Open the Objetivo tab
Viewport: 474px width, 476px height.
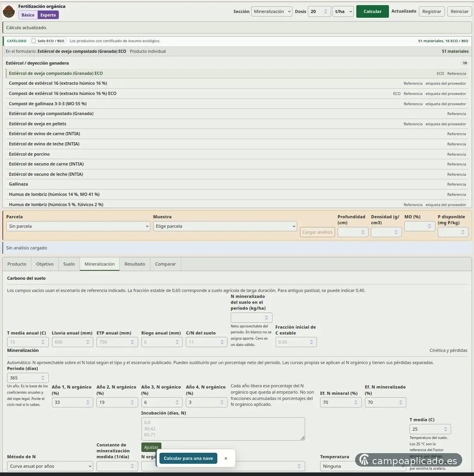[45, 264]
